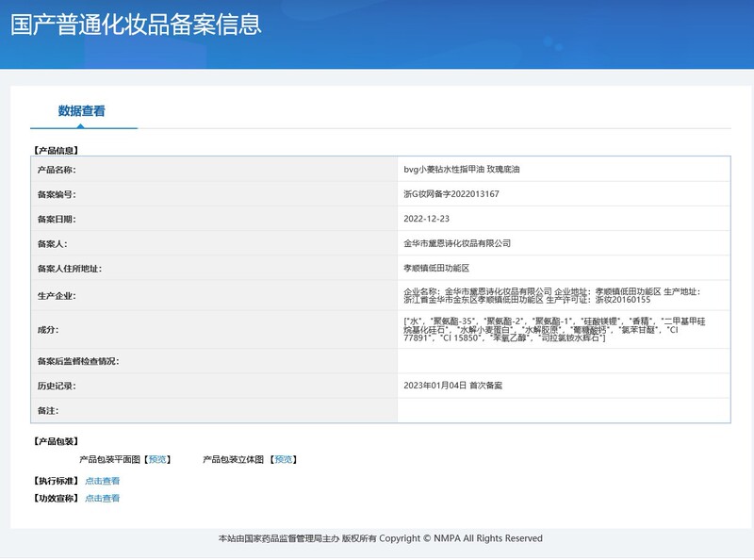Image resolution: width=754 pixels, height=560 pixels.
Task: Click the 备案人住所地址 label cell
Action: click(x=215, y=268)
